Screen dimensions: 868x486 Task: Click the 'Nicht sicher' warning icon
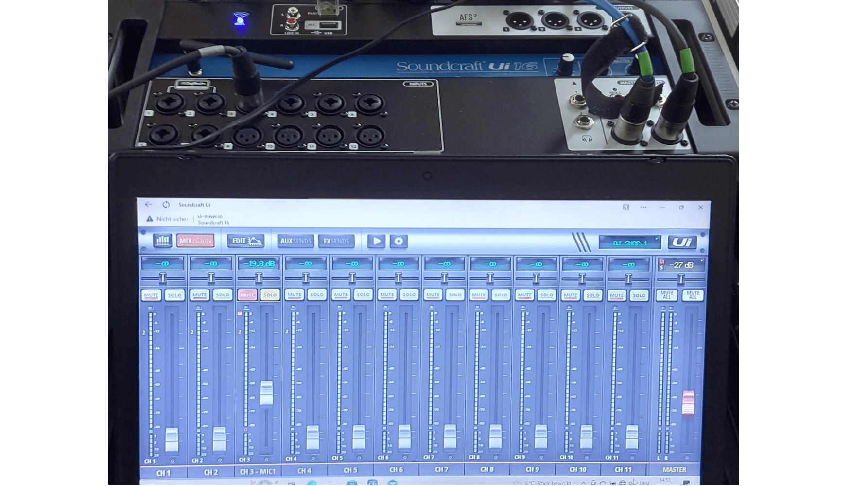[x=150, y=219]
